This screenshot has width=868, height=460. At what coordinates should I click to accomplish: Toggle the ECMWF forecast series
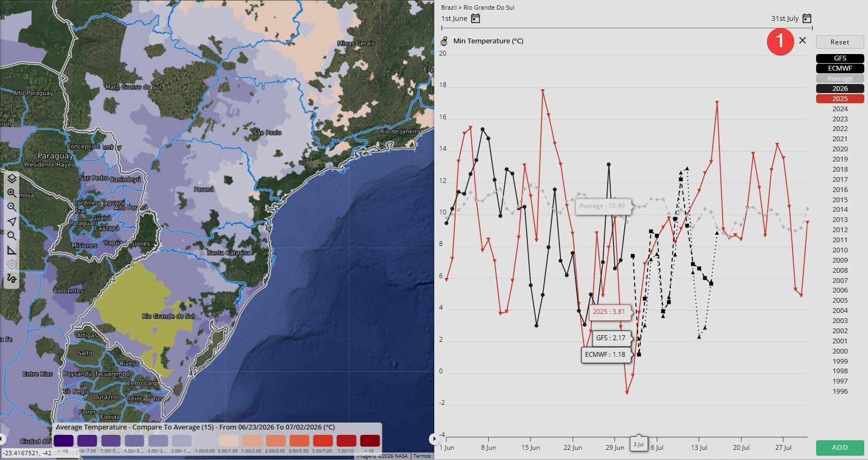click(x=840, y=68)
